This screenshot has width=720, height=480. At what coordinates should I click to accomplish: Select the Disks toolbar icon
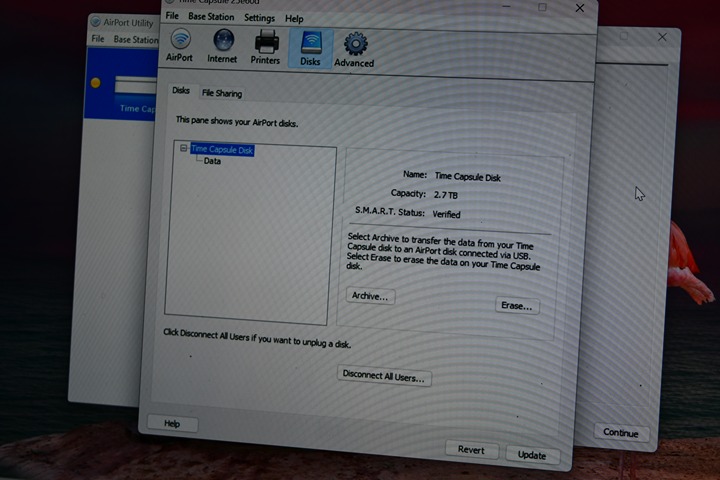(x=310, y=48)
